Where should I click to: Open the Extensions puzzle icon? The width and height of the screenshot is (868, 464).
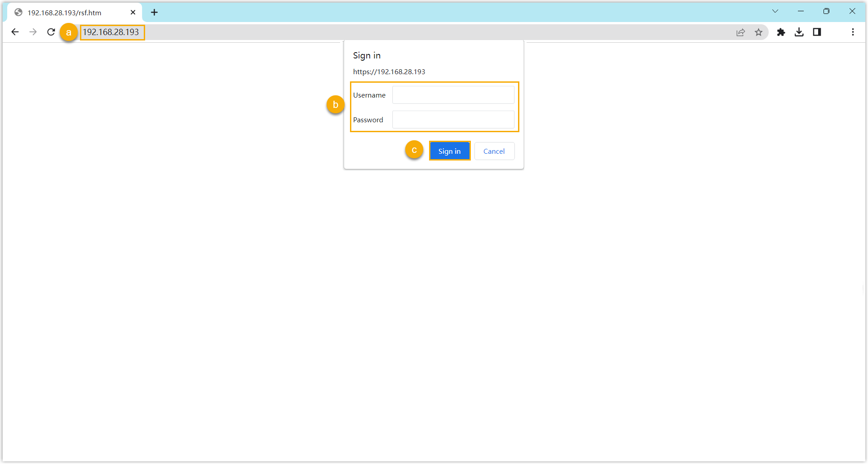click(781, 32)
